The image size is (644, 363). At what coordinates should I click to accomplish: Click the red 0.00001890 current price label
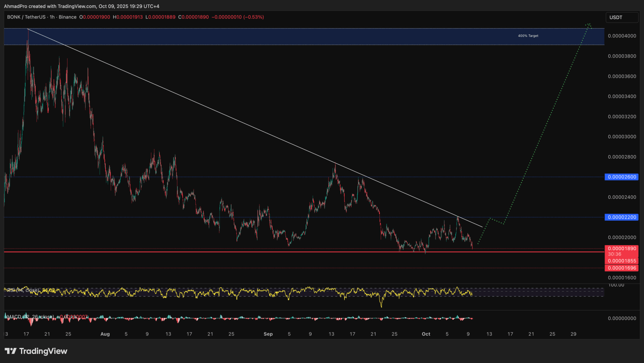click(621, 248)
